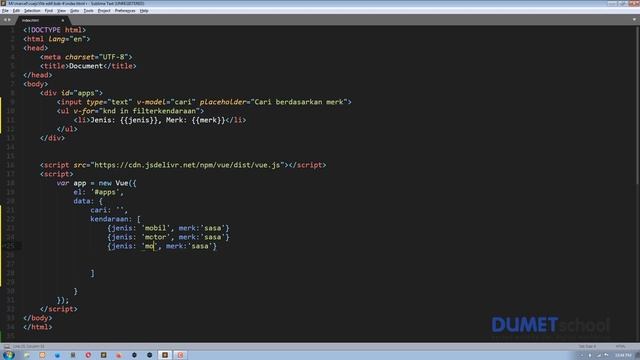This screenshot has height=360, width=640.
Task: Close the index.html tab
Action: click(x=62, y=20)
